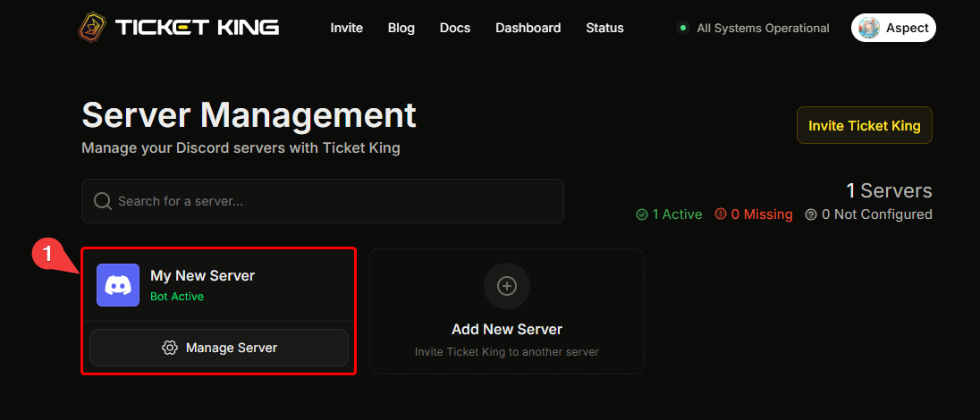The height and width of the screenshot is (420, 980).
Task: Click the Not Configured question mark icon
Action: click(x=811, y=214)
